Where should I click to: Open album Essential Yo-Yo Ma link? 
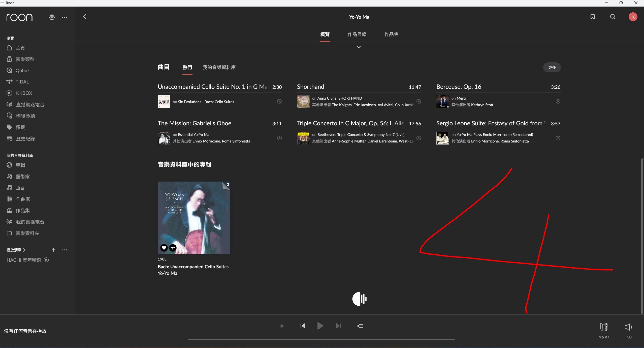194,135
